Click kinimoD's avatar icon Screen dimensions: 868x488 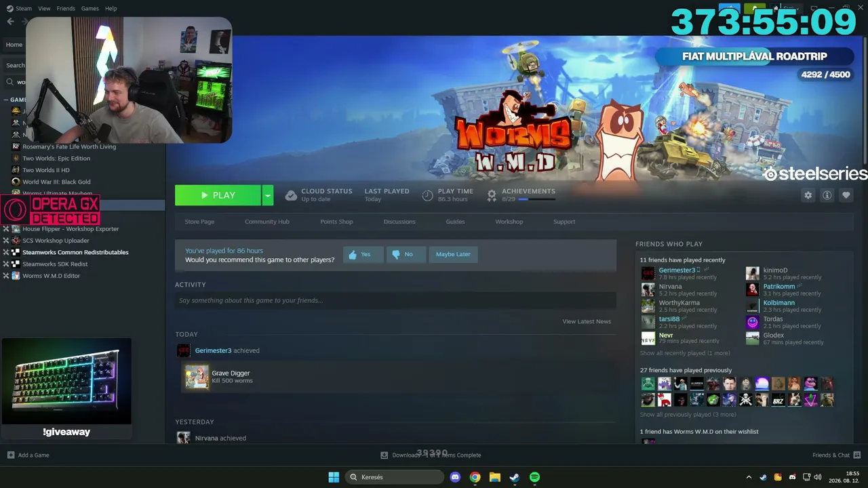[753, 273]
